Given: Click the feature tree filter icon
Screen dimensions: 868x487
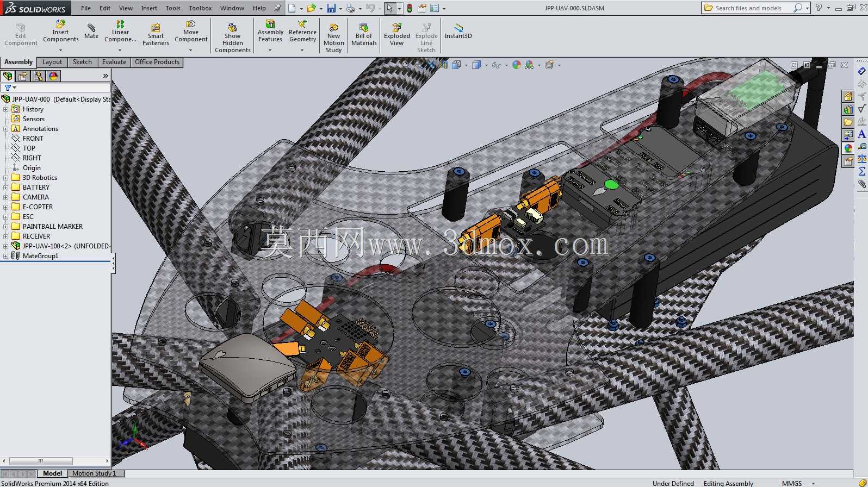Looking at the screenshot, I should pyautogui.click(x=8, y=88).
